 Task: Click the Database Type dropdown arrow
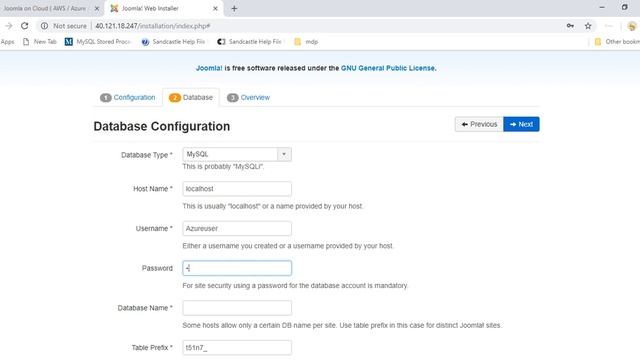pos(284,154)
